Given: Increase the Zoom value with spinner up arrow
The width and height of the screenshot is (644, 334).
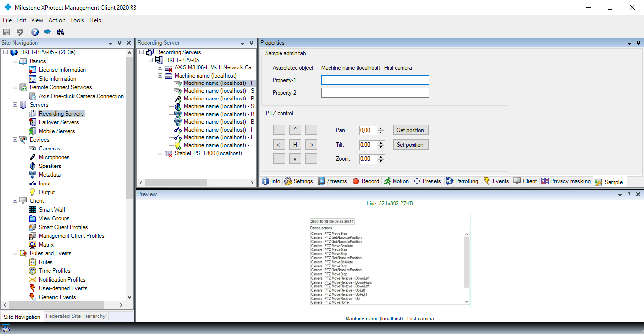Looking at the screenshot, I should pyautogui.click(x=381, y=157).
